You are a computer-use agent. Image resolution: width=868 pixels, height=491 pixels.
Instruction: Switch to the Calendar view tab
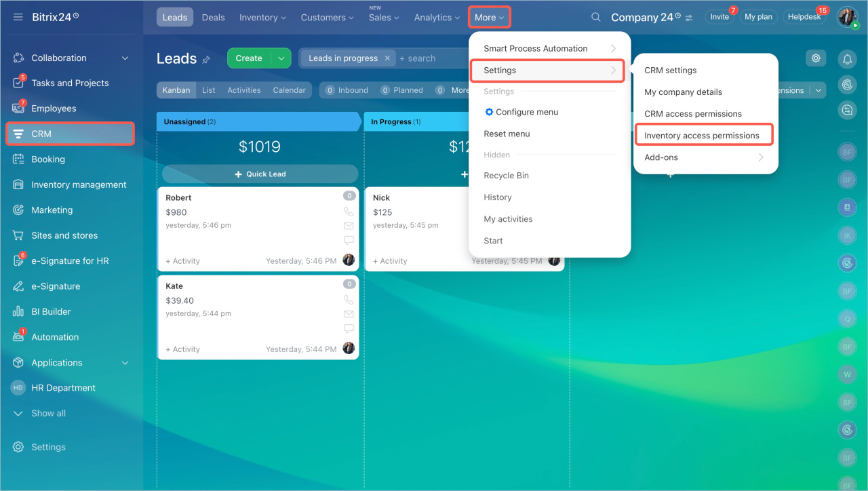pyautogui.click(x=290, y=90)
